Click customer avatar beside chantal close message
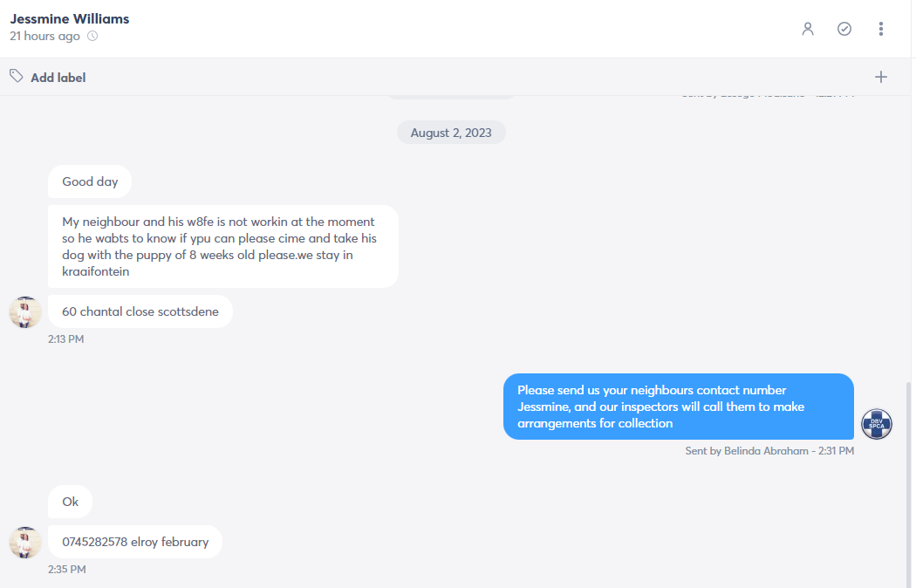Viewport: 916px width, 588px height. [25, 311]
